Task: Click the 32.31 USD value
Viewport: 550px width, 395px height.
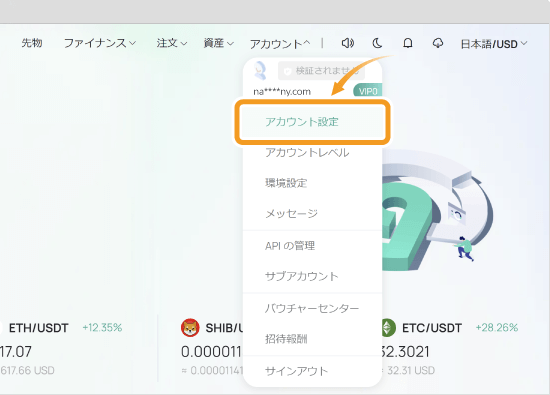Action: [x=411, y=370]
